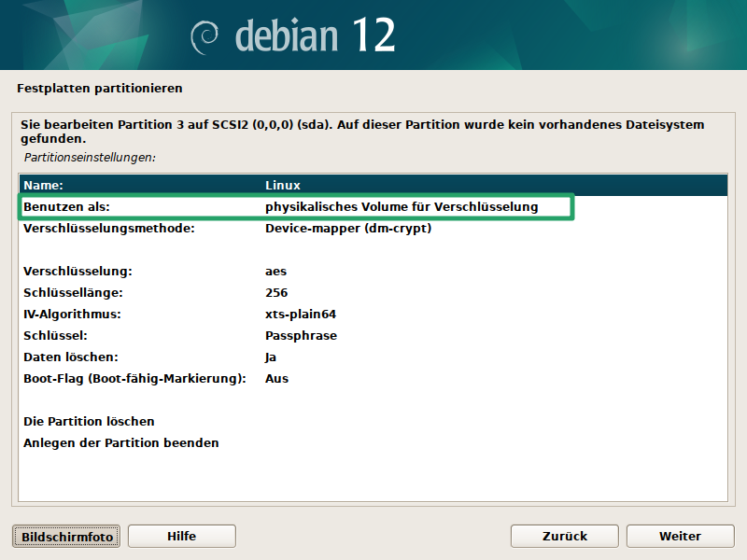Click the Debian swirl logo
Viewport: 747px width, 560px height.
point(205,35)
